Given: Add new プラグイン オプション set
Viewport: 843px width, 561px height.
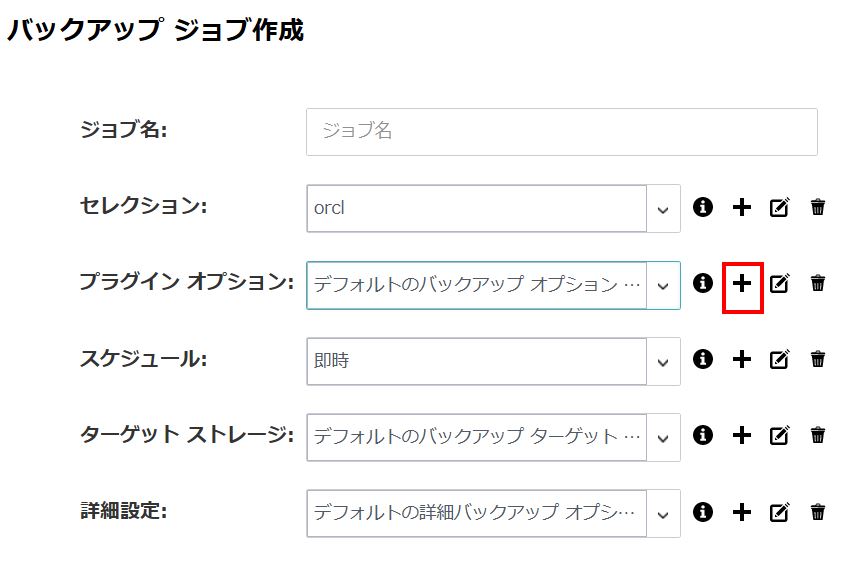Looking at the screenshot, I should tap(742, 283).
